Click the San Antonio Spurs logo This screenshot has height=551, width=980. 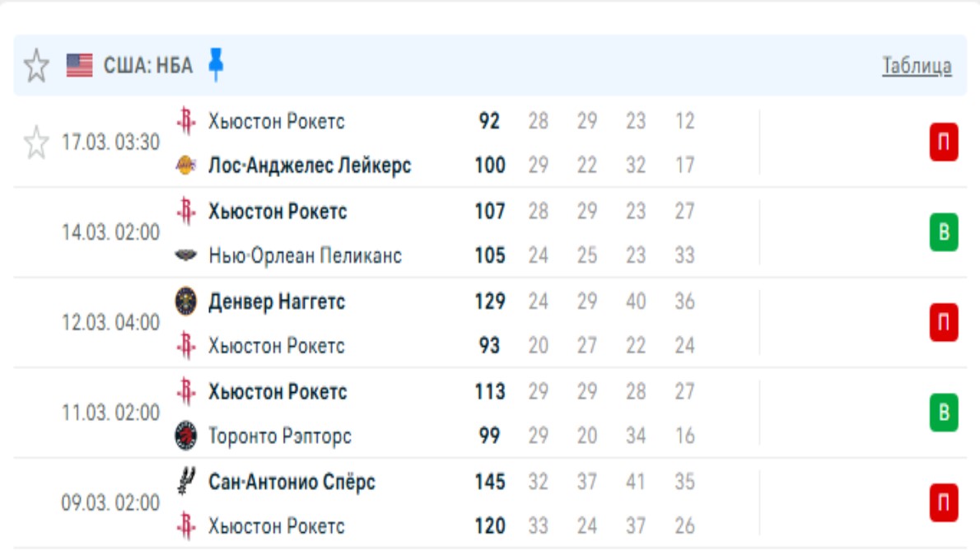point(187,481)
